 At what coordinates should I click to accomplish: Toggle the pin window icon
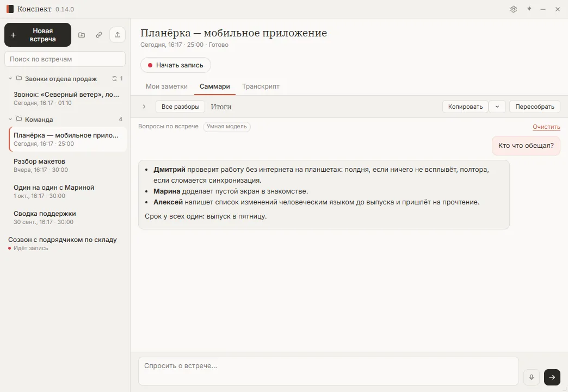point(529,9)
